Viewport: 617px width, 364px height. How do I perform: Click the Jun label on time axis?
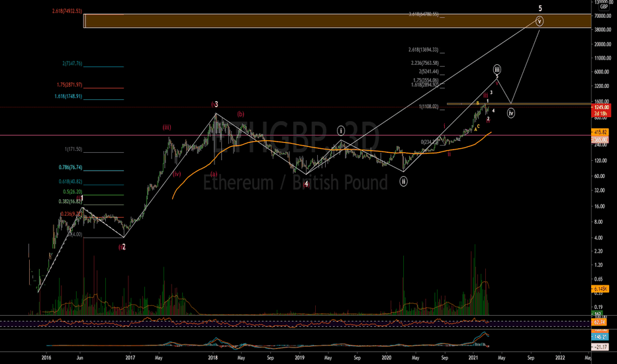[80, 357]
